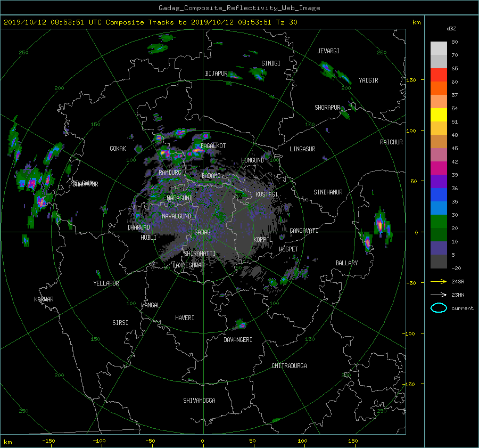Viewport: 479px width, 448px height.
Task: Click the CHITRADURGA city label
Action: tap(289, 366)
